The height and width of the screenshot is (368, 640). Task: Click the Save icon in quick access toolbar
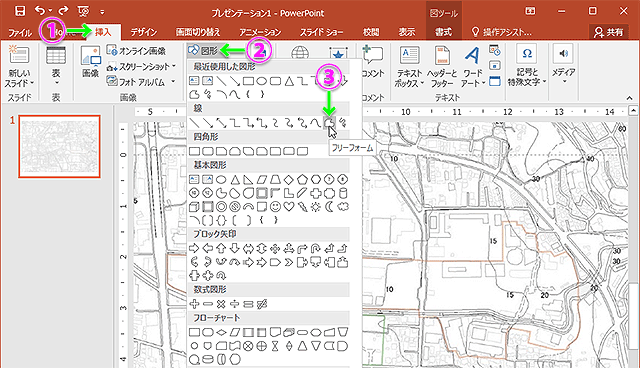click(20, 11)
